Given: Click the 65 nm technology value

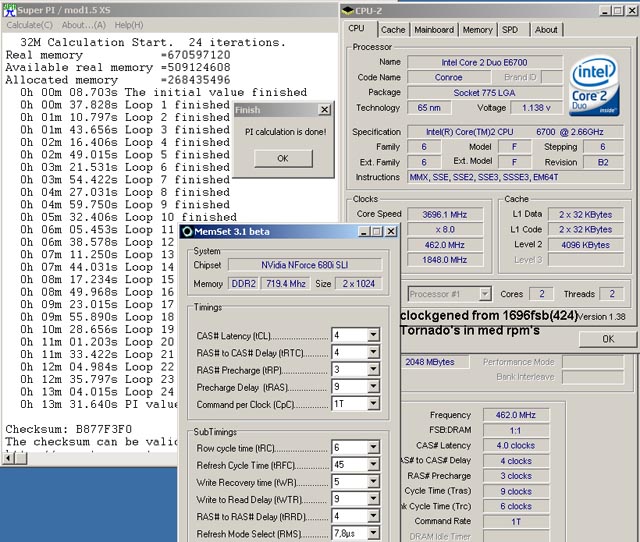Looking at the screenshot, I should coord(429,108).
